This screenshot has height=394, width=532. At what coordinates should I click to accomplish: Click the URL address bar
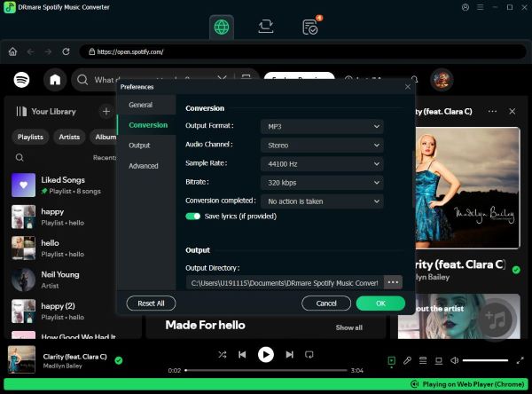tap(302, 51)
